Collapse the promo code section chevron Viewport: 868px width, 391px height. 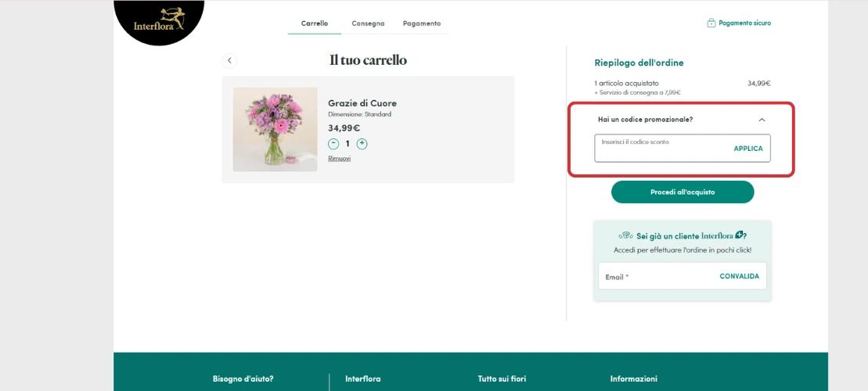pyautogui.click(x=762, y=120)
